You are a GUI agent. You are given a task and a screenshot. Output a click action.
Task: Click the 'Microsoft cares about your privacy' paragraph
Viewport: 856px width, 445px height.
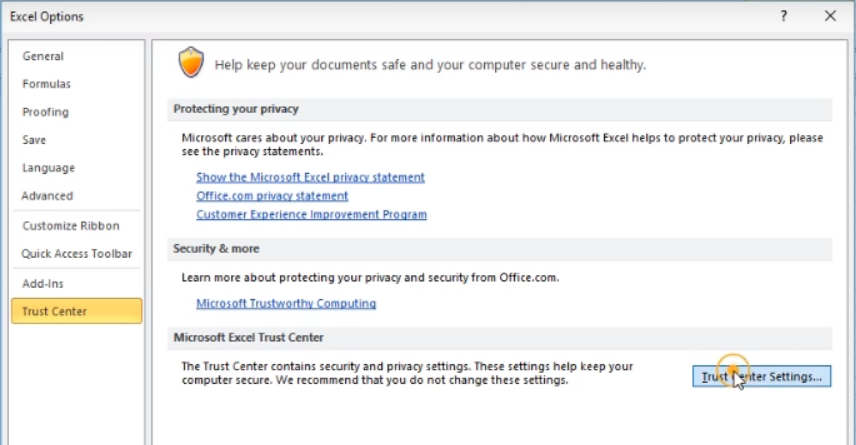coord(502,145)
